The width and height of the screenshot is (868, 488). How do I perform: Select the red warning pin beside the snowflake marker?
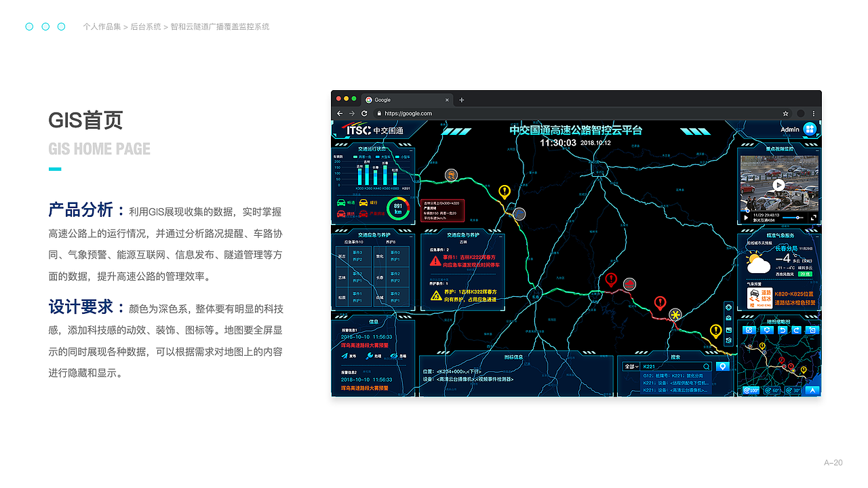click(660, 304)
